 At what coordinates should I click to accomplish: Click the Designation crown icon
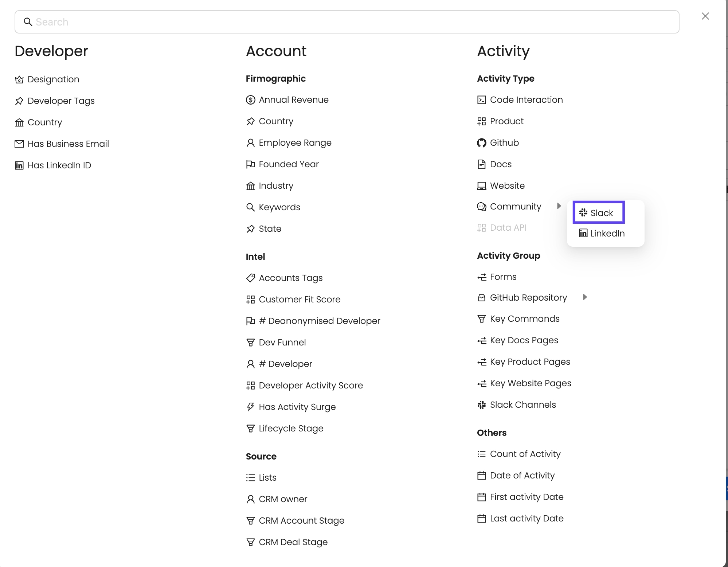pos(19,79)
